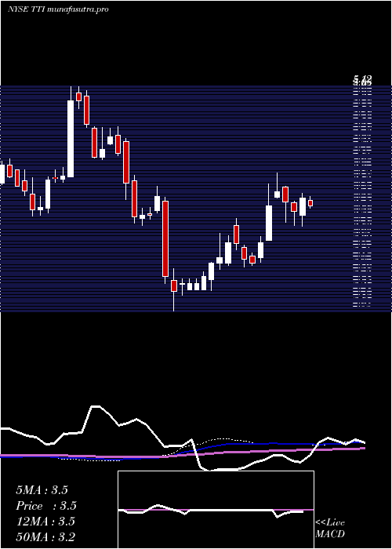Select the 50MA : 3.2 value
This screenshot has height=549, width=392.
pyautogui.click(x=45, y=537)
